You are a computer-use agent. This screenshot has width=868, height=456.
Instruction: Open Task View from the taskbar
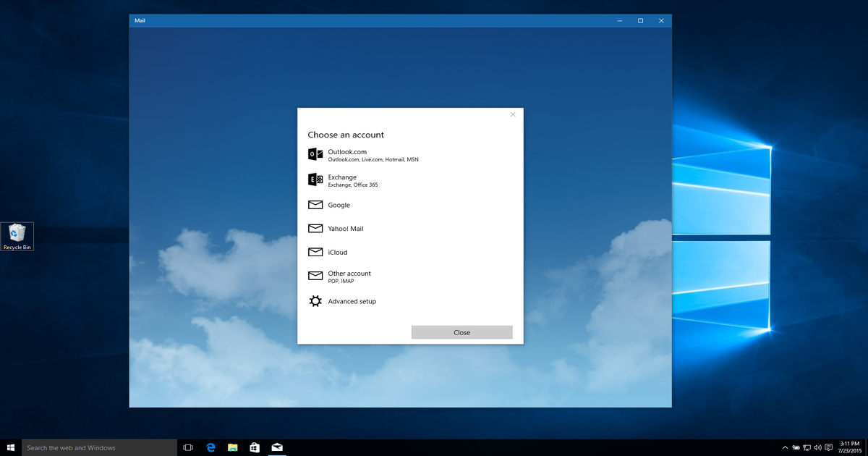[x=188, y=447]
